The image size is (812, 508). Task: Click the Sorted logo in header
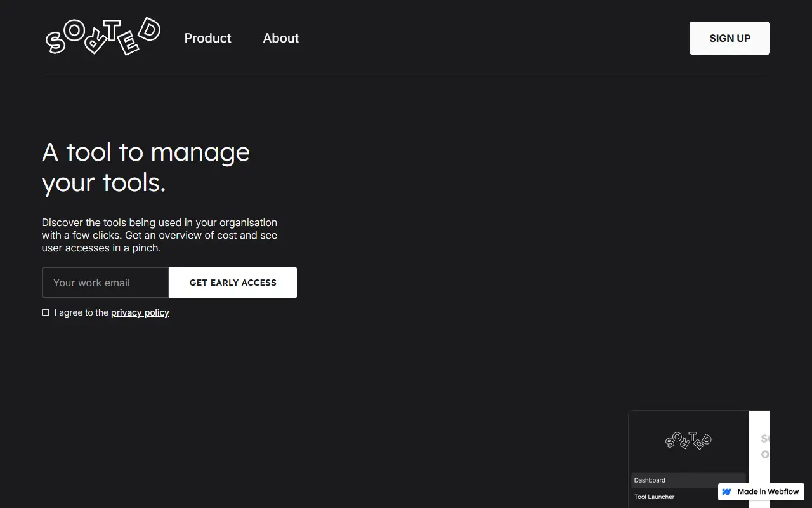pyautogui.click(x=103, y=36)
